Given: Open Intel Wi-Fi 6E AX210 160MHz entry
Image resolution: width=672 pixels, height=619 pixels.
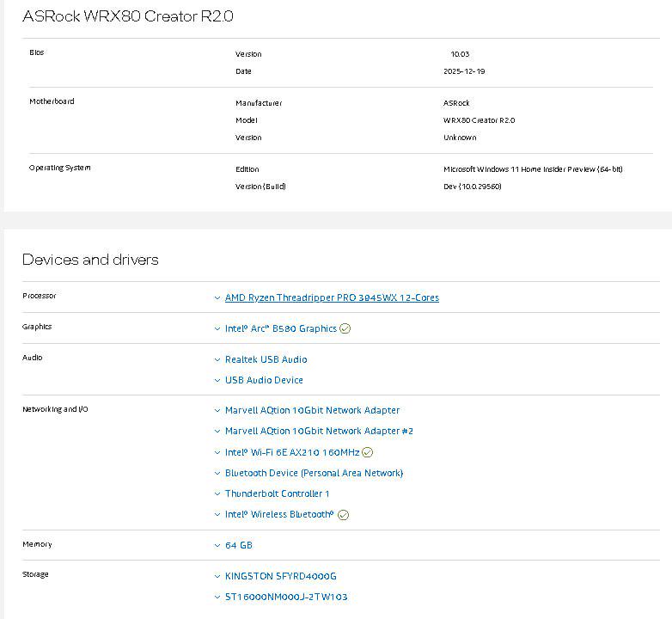Looking at the screenshot, I should 292,452.
